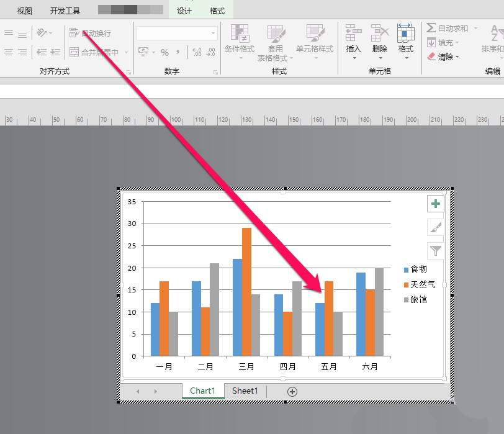This screenshot has height=434, width=504.
Task: Select the 旅馆 legend entry
Action: (x=415, y=300)
